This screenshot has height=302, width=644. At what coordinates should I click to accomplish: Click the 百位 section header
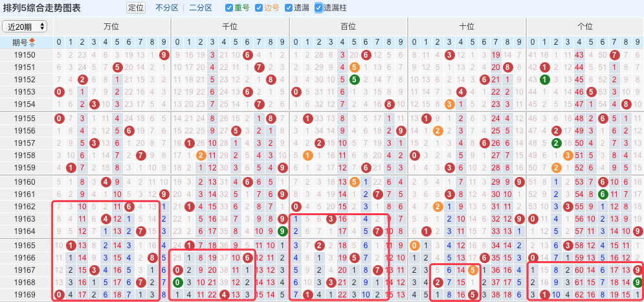point(348,27)
